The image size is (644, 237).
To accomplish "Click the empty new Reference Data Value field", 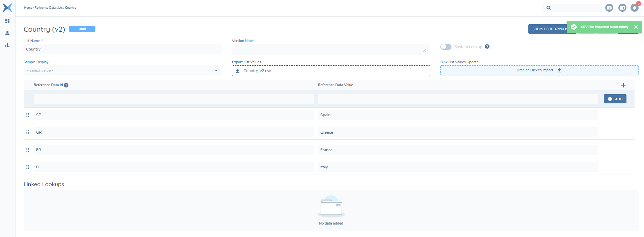I will coord(458,99).
